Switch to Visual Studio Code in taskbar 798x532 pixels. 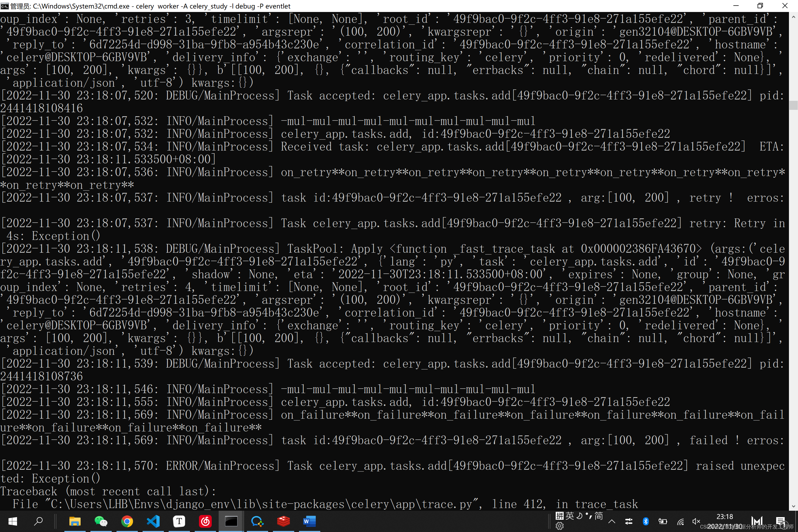click(x=153, y=521)
